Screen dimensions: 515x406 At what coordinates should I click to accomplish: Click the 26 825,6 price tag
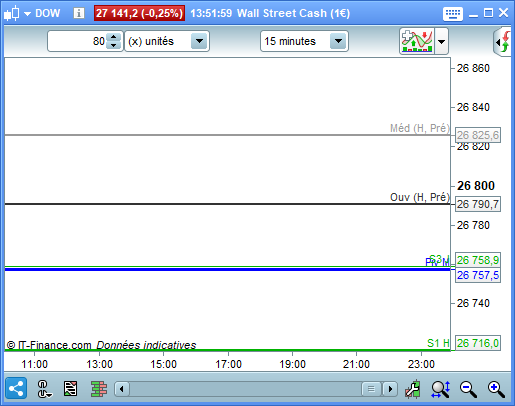(478, 135)
